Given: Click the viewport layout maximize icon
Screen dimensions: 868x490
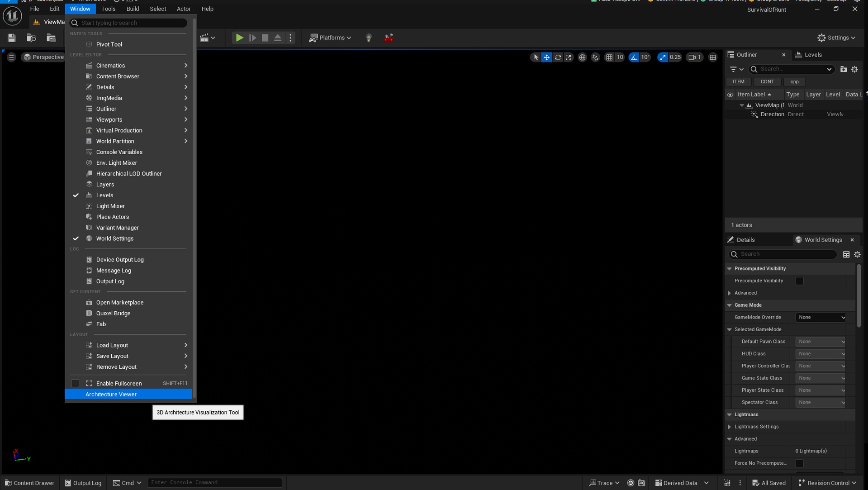Looking at the screenshot, I should click(713, 57).
